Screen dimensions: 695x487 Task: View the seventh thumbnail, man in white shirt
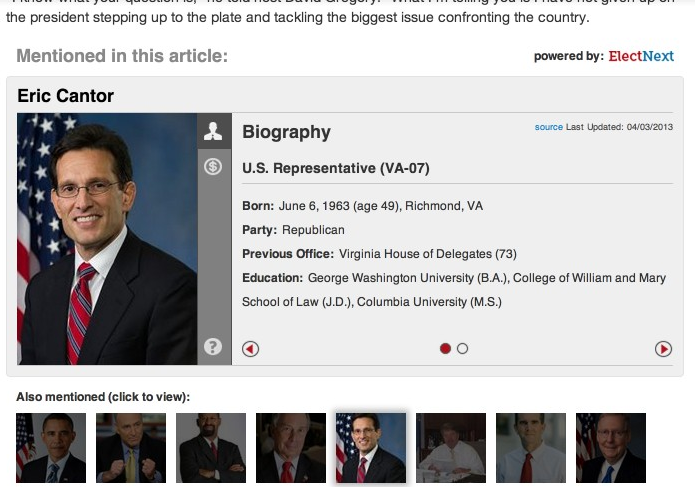pyautogui.click(x=531, y=448)
